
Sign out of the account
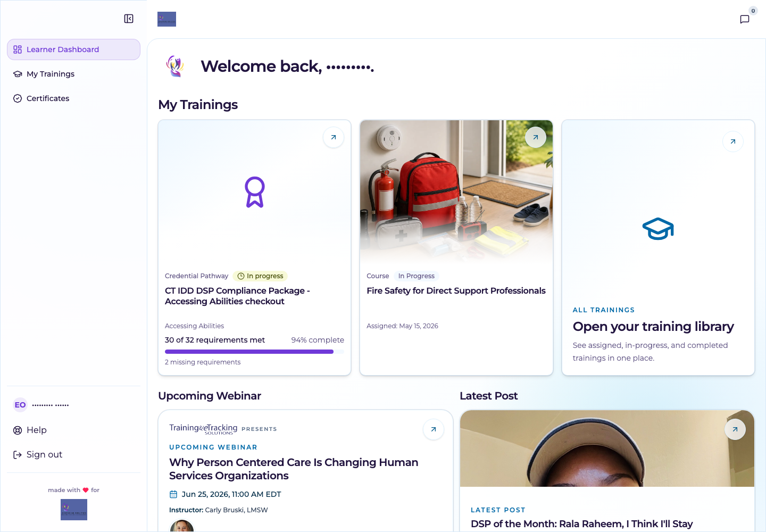pos(73,454)
